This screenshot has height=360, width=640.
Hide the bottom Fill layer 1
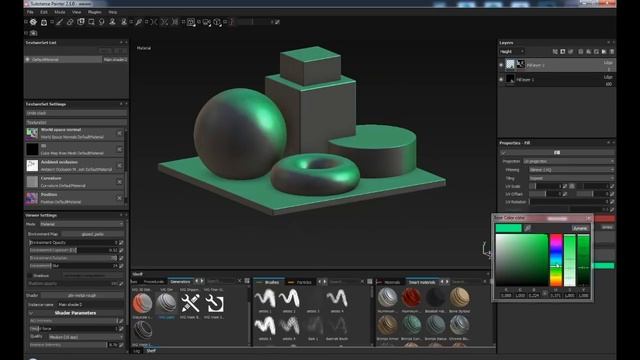(x=501, y=79)
